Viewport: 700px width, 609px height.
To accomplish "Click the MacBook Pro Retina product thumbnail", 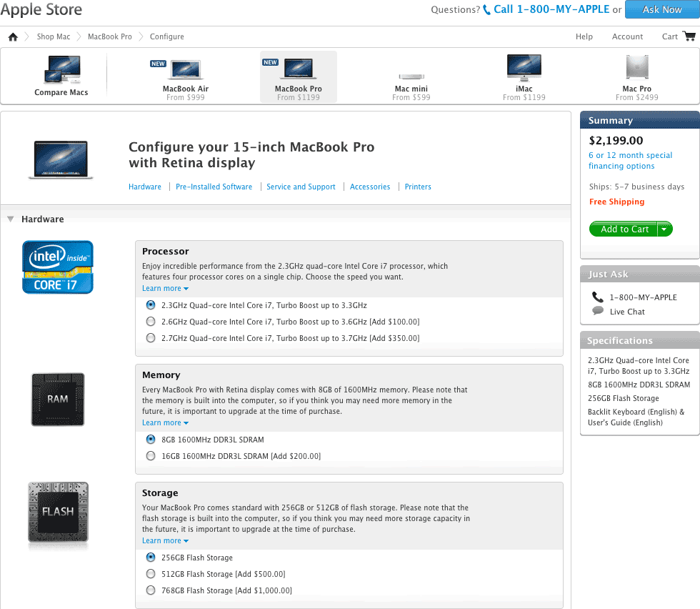I will point(61,159).
